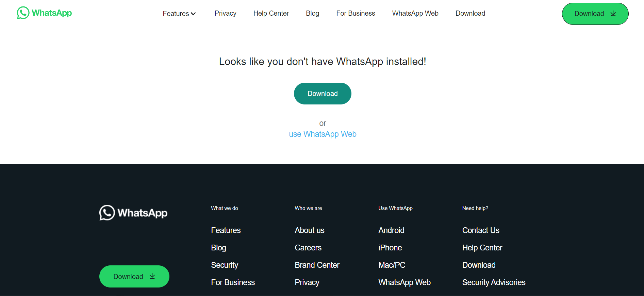The width and height of the screenshot is (644, 296).
Task: Click the green WhatsApp logo in header
Action: coord(45,13)
